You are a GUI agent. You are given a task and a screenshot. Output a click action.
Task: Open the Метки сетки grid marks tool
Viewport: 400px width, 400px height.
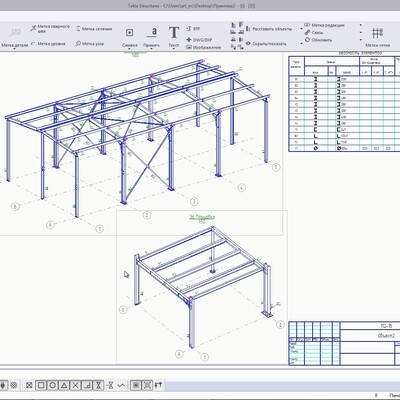[x=377, y=33]
